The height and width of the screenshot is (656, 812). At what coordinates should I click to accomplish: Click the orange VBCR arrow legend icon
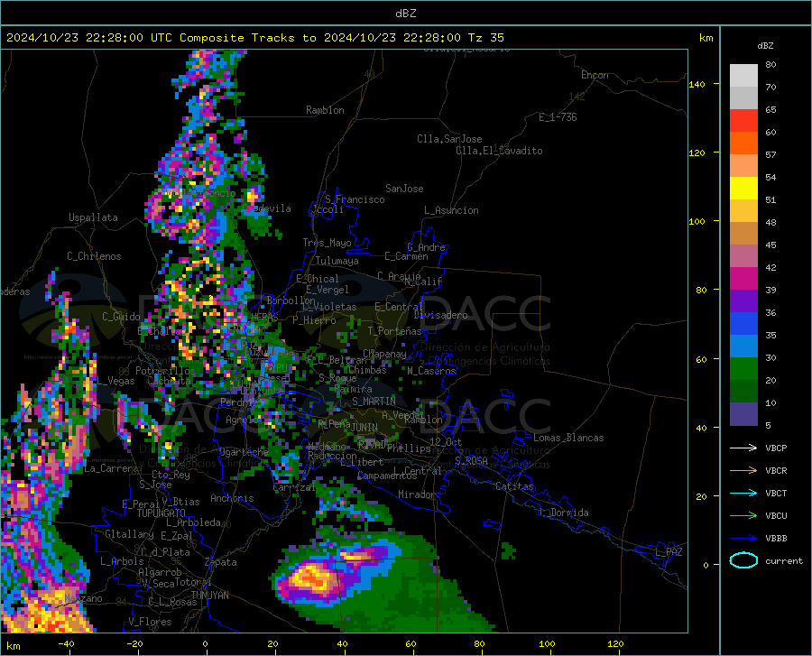(743, 471)
